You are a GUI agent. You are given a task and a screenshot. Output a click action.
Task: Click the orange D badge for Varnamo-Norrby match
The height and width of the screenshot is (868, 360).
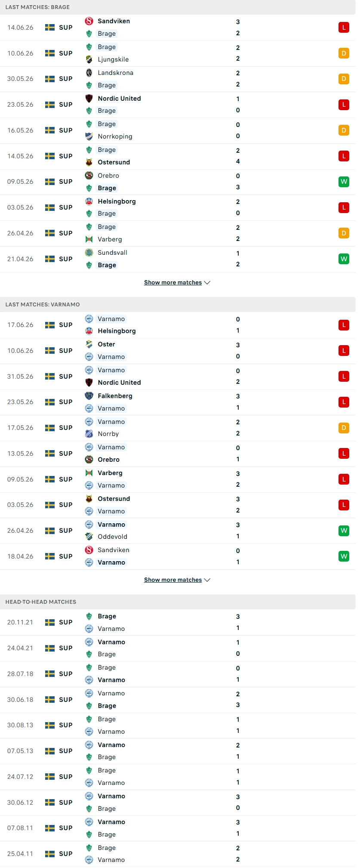click(x=344, y=428)
